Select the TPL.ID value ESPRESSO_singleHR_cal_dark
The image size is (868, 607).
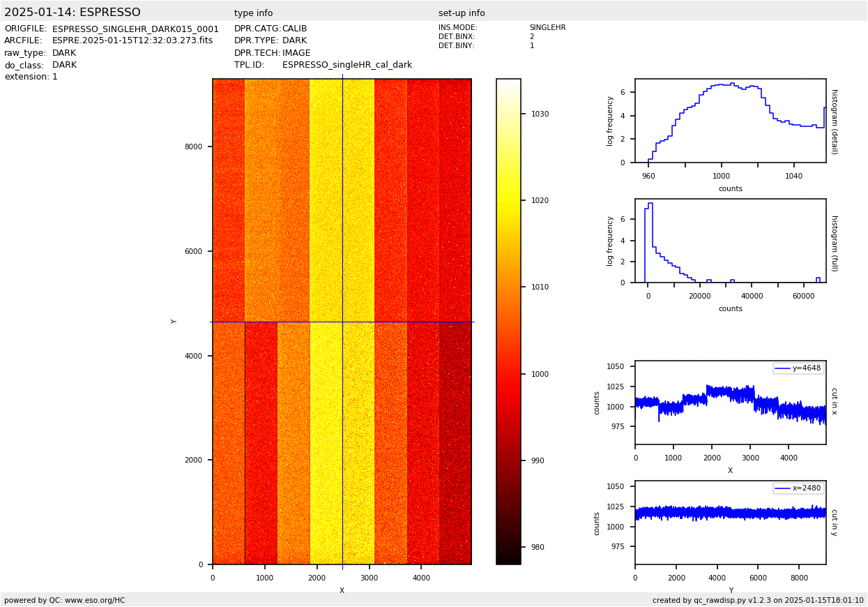point(347,65)
